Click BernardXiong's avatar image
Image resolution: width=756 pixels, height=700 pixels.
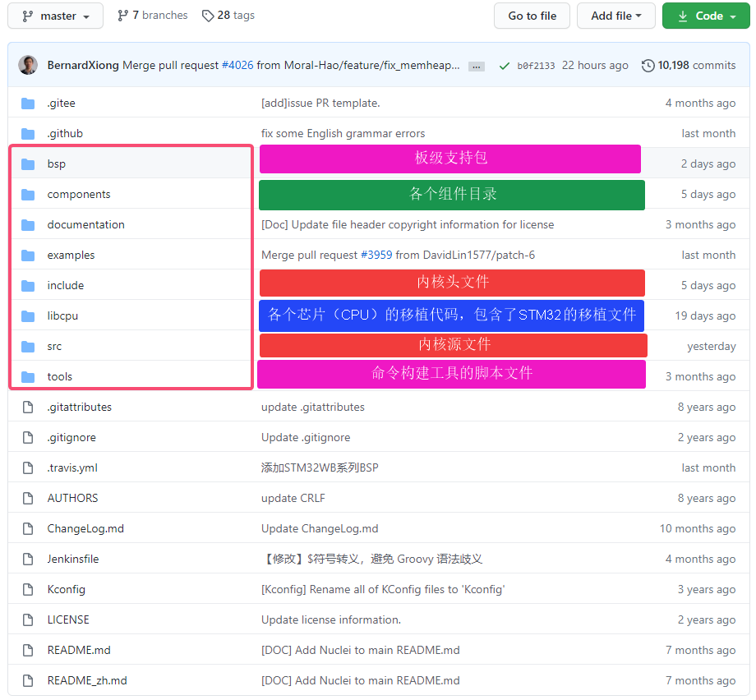coord(28,65)
